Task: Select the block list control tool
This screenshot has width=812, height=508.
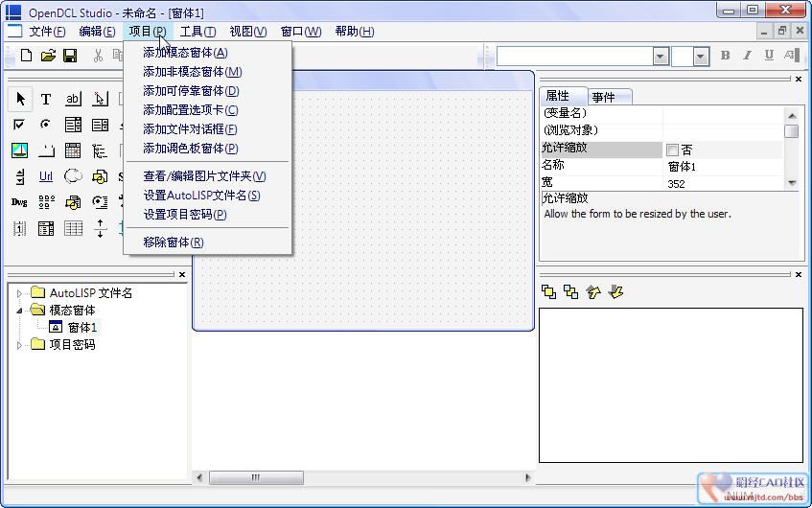Action: point(73,202)
